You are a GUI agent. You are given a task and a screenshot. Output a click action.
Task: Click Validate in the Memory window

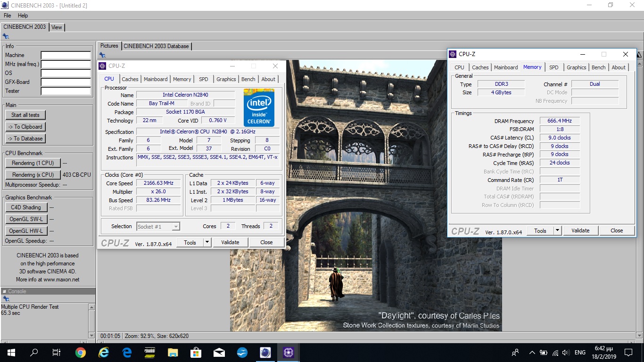pyautogui.click(x=580, y=230)
